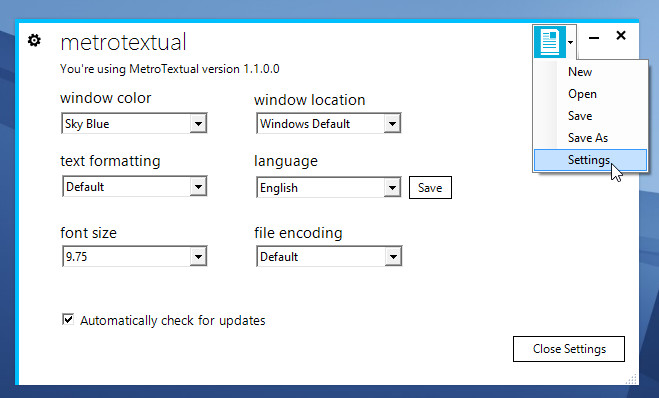Screen dimensions: 659x398
Task: Click the Save button beside language
Action: pyautogui.click(x=430, y=187)
